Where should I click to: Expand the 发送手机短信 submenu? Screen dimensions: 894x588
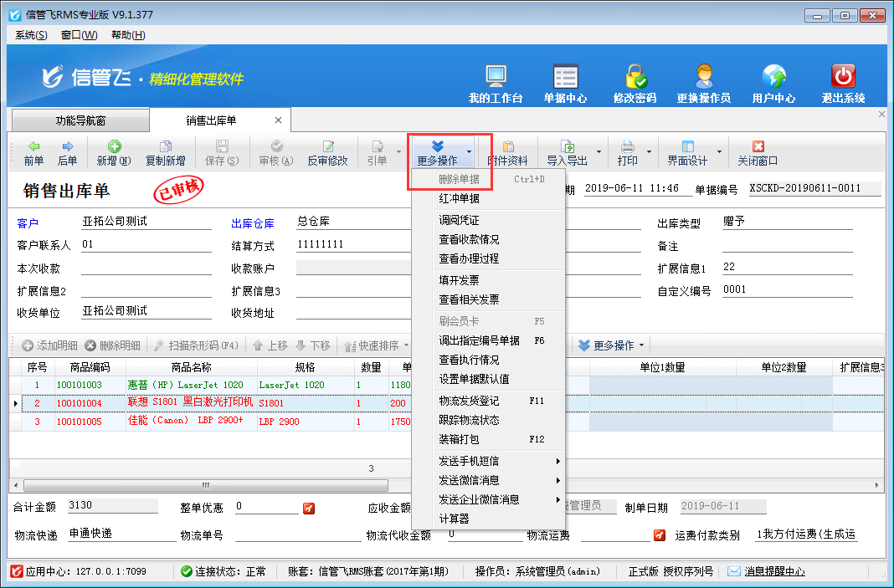pos(500,461)
